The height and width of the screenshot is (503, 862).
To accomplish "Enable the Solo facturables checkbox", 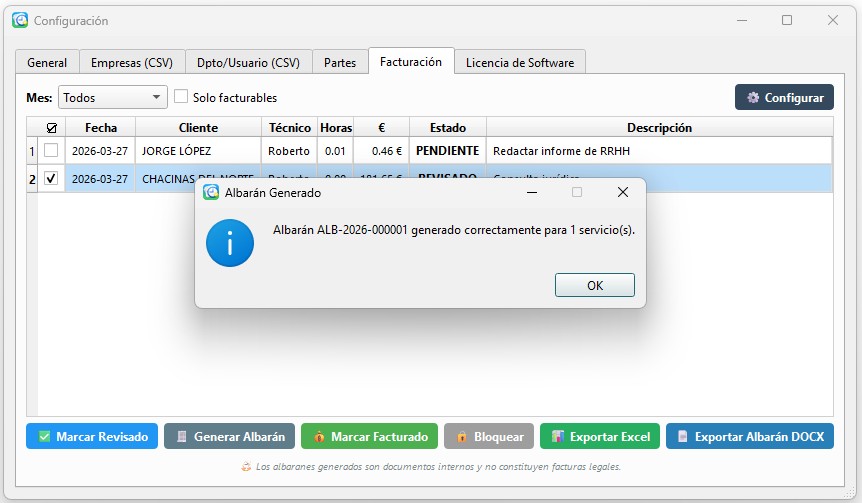I will [181, 97].
